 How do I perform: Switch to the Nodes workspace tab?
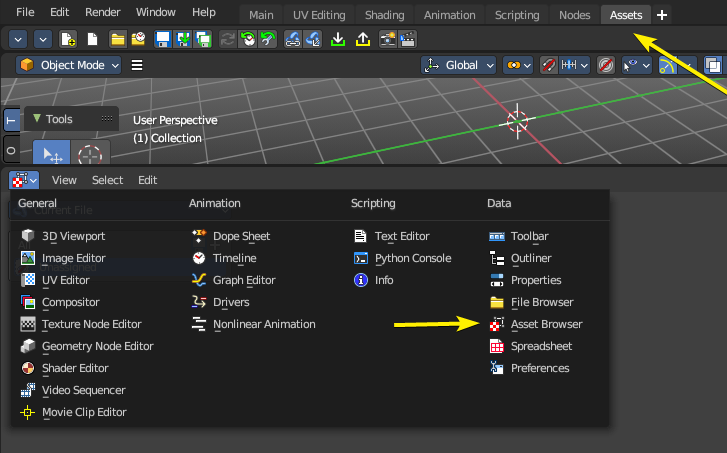574,15
